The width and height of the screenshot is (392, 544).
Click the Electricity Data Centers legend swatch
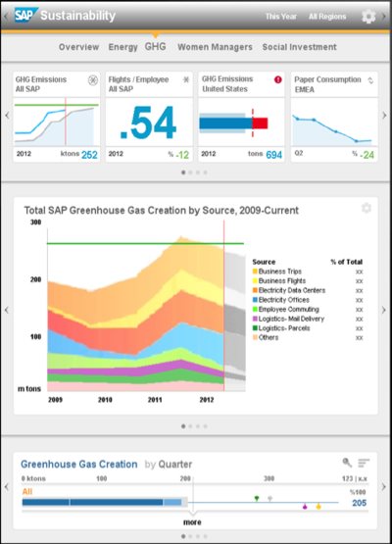255,290
